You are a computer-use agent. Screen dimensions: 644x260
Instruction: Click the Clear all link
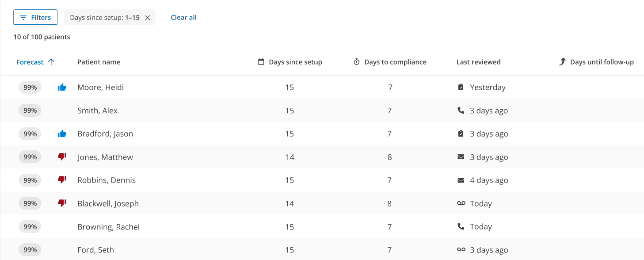[x=183, y=17]
